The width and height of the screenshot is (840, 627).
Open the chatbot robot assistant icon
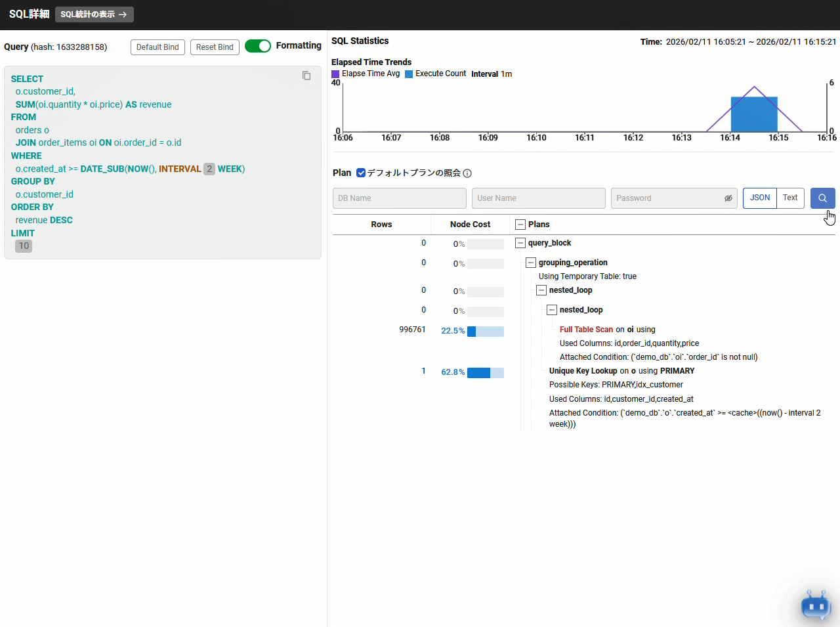tap(816, 605)
